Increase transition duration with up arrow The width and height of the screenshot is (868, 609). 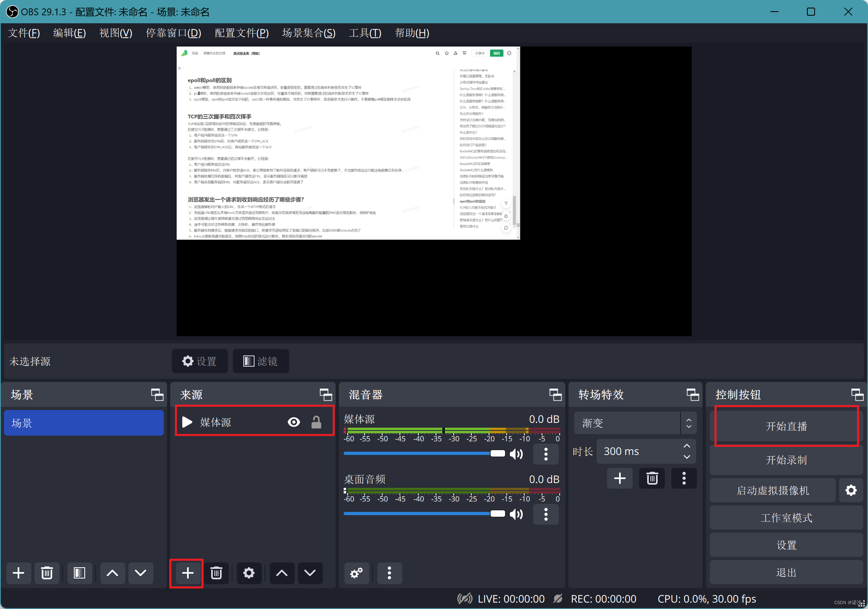(x=687, y=446)
